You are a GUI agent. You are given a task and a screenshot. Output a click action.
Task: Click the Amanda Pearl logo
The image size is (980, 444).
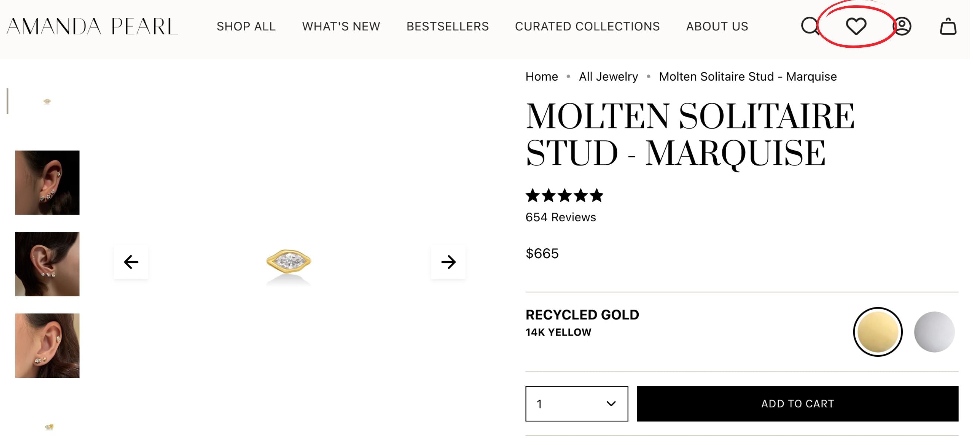(x=92, y=26)
